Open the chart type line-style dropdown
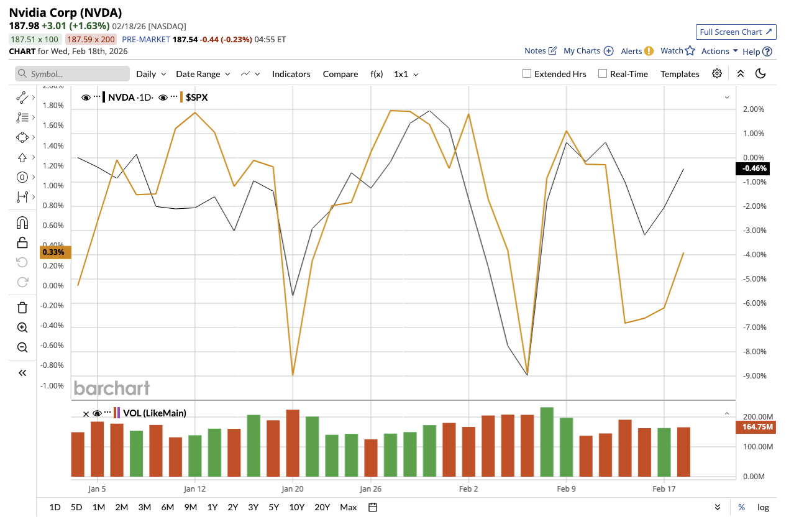Image resolution: width=799 pixels, height=532 pixels. (250, 74)
